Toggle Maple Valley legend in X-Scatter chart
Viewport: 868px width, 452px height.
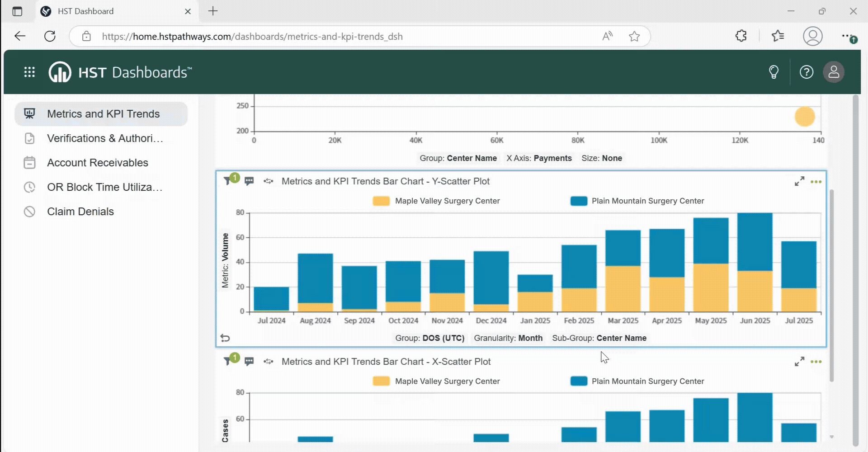pyautogui.click(x=436, y=381)
